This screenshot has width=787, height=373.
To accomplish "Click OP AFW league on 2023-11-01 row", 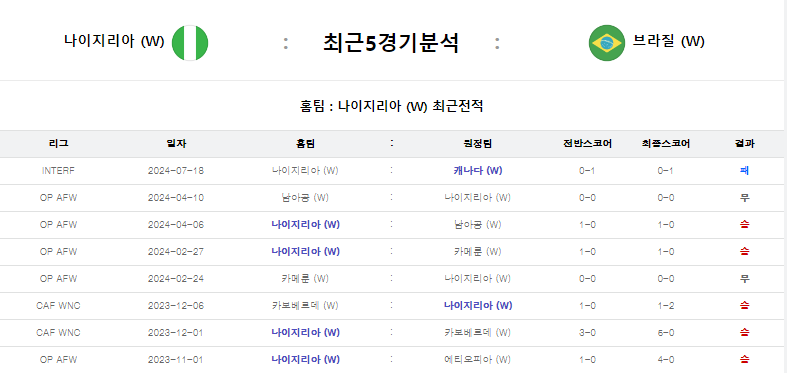I will tap(58, 360).
